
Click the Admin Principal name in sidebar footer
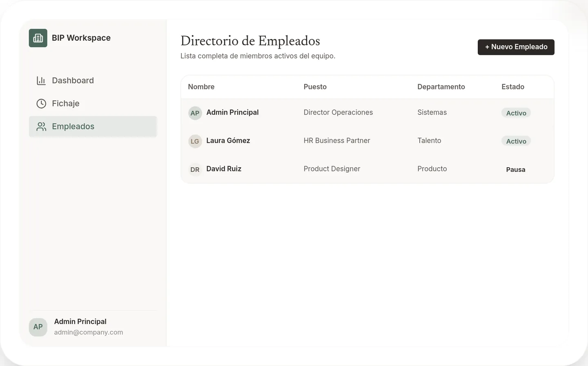[x=80, y=322]
